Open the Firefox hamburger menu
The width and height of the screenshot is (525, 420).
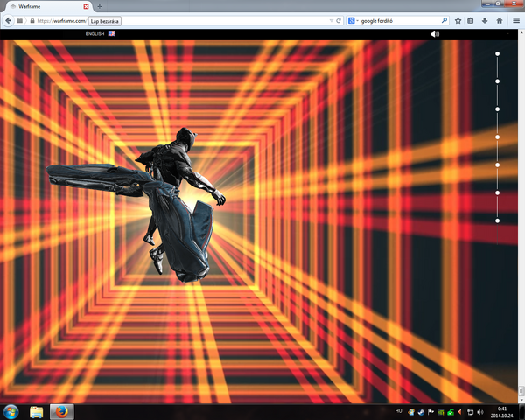(516, 21)
